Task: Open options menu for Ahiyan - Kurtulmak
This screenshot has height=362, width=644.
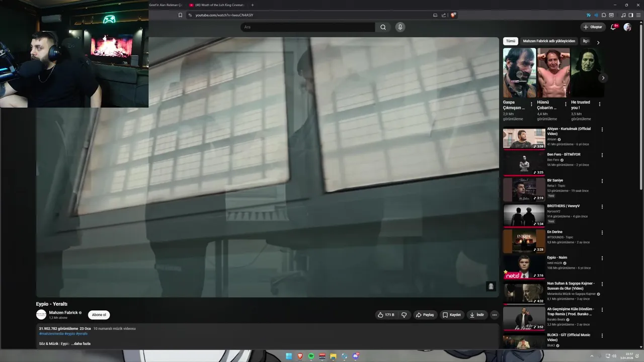Action: coord(602,130)
